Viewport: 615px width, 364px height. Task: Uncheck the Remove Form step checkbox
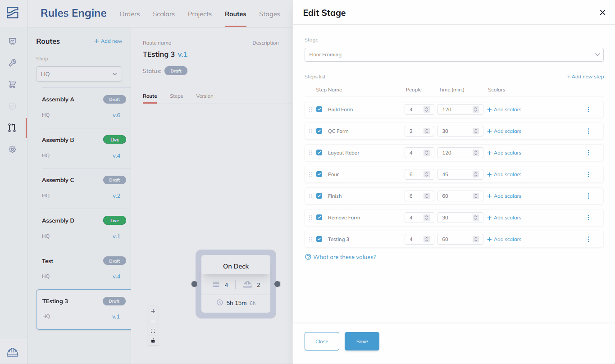click(319, 218)
